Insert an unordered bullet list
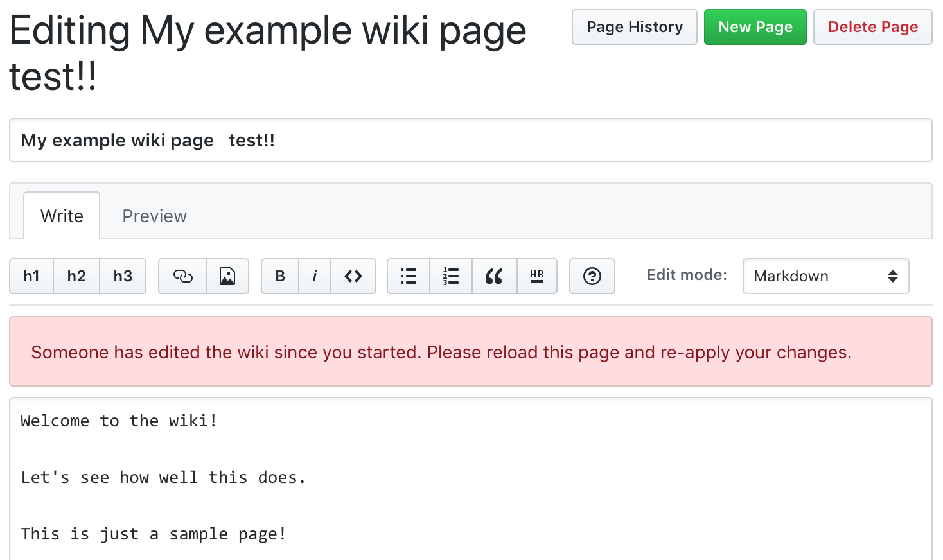 coord(409,276)
